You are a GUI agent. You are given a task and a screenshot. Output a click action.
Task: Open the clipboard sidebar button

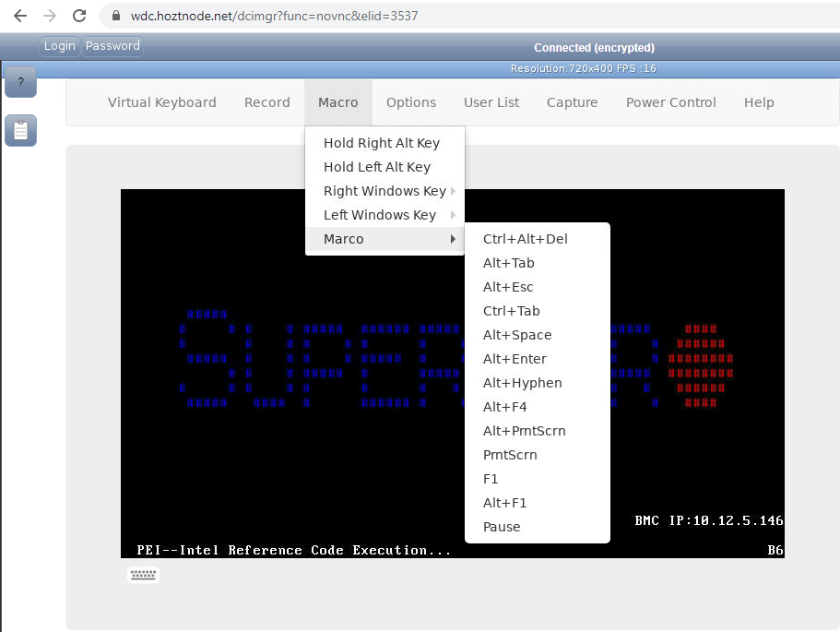(21, 130)
